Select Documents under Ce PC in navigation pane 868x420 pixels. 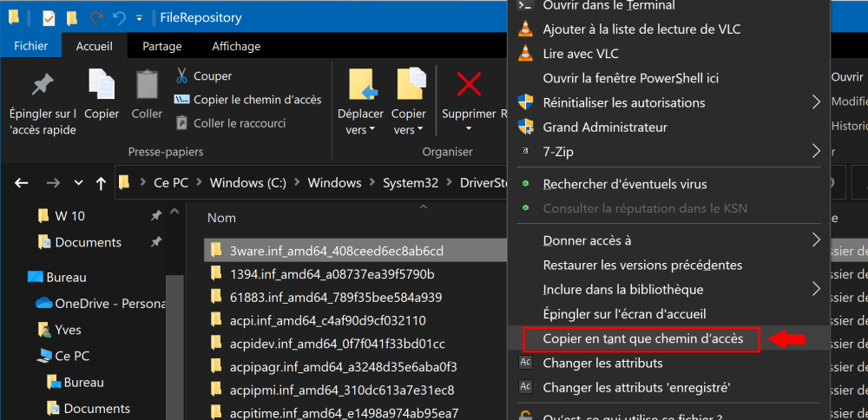[x=89, y=409]
